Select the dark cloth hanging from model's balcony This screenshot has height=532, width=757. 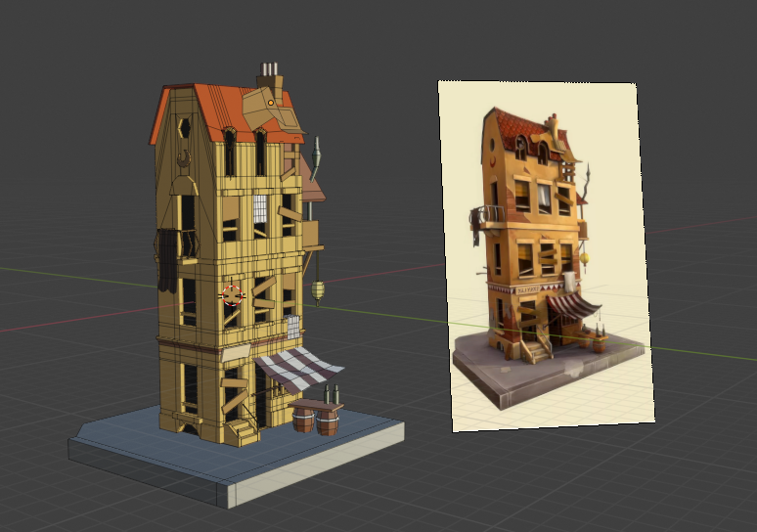[167, 260]
